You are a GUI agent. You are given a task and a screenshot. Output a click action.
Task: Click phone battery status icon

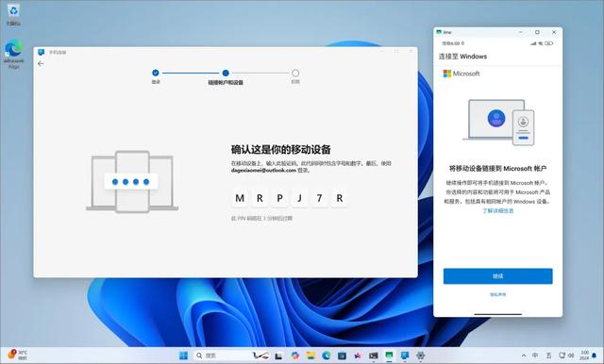549,43
